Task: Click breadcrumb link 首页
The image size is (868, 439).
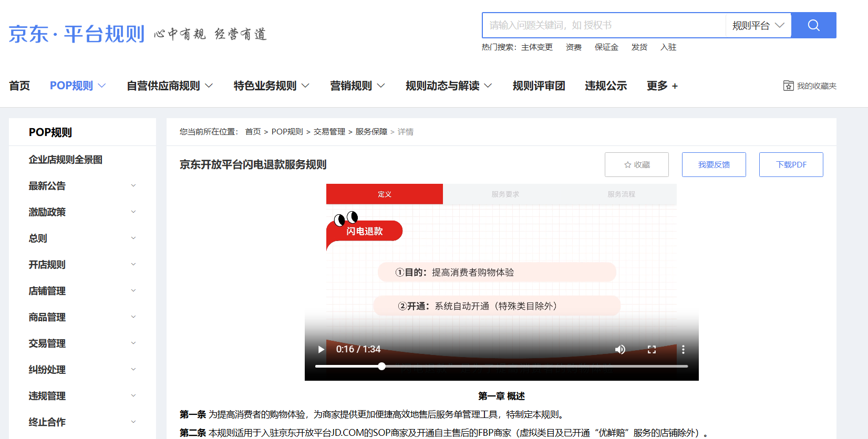Action: point(253,131)
